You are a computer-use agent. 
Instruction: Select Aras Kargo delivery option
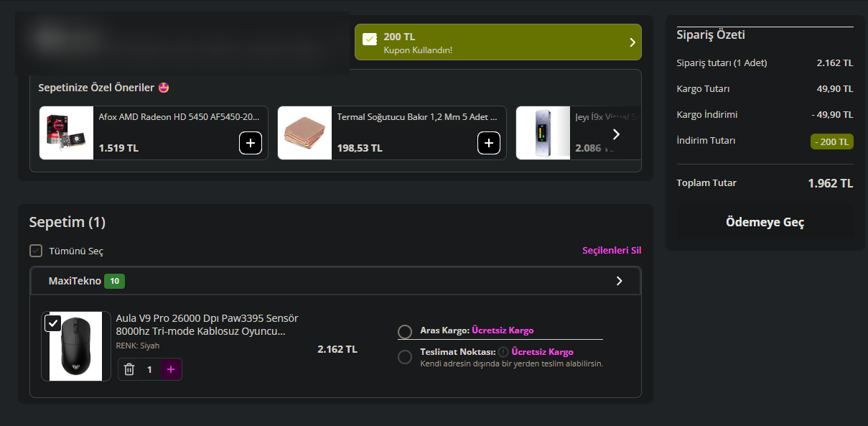point(405,331)
